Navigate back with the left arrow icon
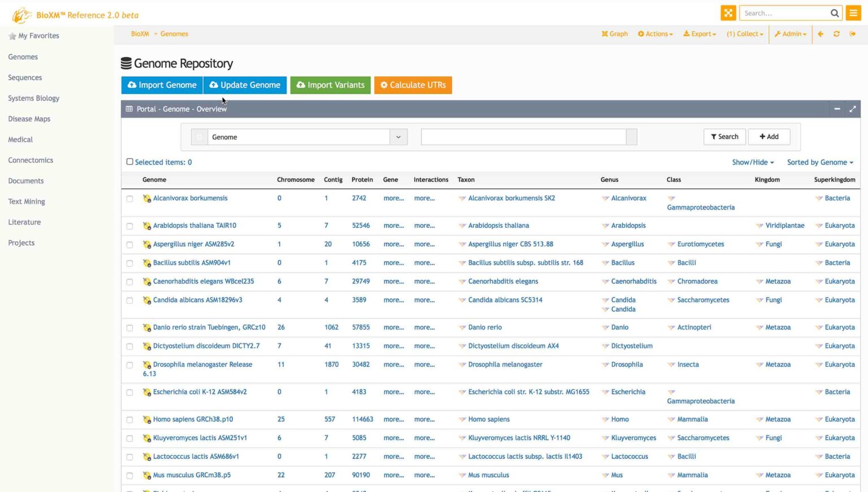The width and height of the screenshot is (868, 492). pyautogui.click(x=820, y=34)
